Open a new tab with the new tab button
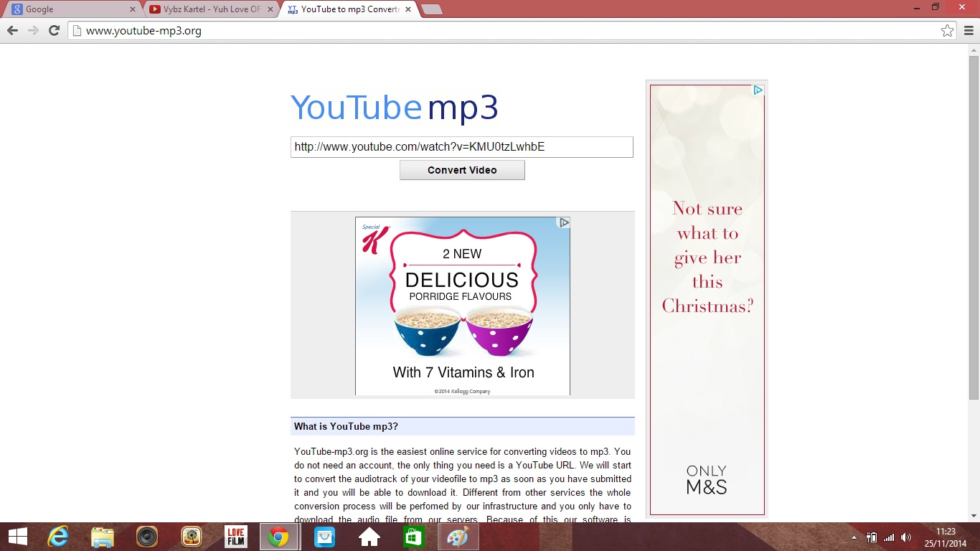980x551 pixels. pyautogui.click(x=432, y=9)
